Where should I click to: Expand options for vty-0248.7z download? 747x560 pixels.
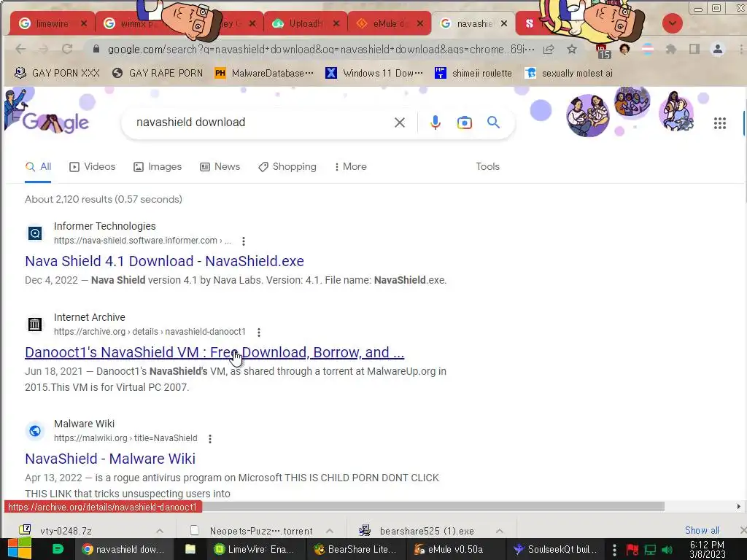160,531
